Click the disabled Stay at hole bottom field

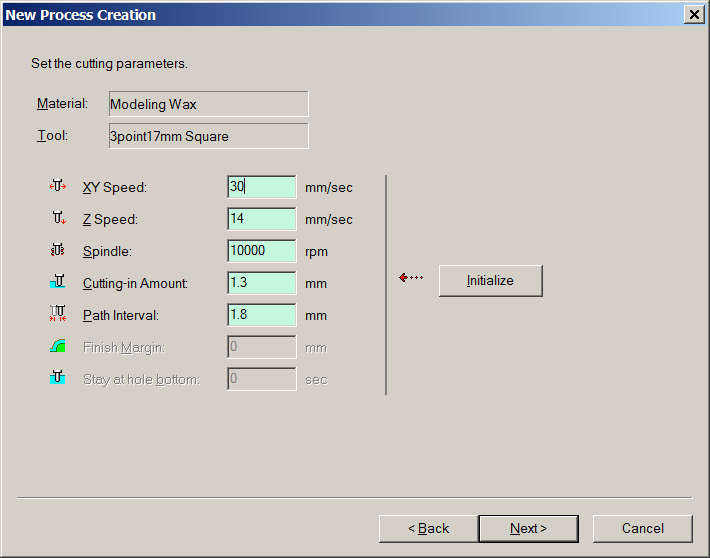pyautogui.click(x=262, y=379)
